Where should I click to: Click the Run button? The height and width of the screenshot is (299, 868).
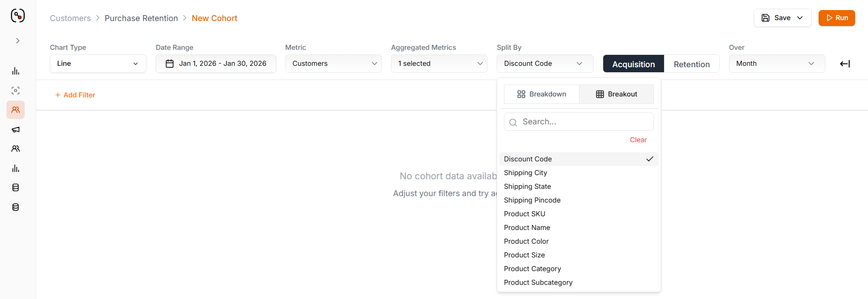click(836, 18)
